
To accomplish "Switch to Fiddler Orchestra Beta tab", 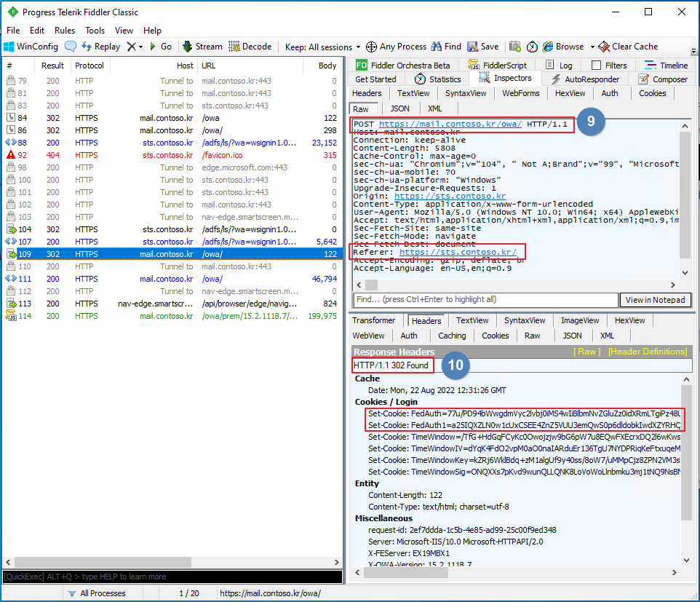I will coord(402,66).
